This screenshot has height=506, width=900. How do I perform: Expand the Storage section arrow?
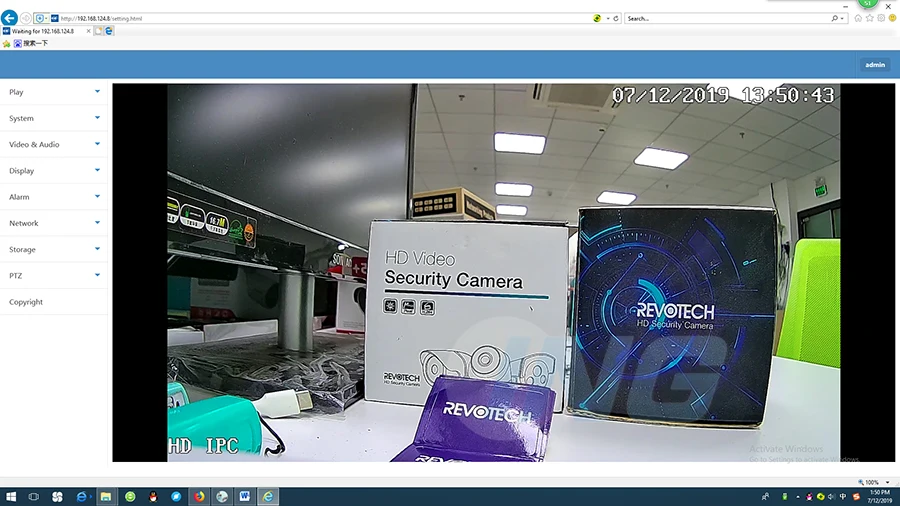click(97, 248)
